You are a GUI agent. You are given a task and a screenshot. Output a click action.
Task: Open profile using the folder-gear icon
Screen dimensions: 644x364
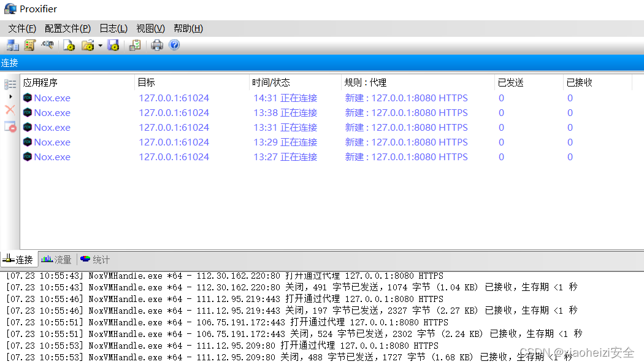(x=88, y=45)
